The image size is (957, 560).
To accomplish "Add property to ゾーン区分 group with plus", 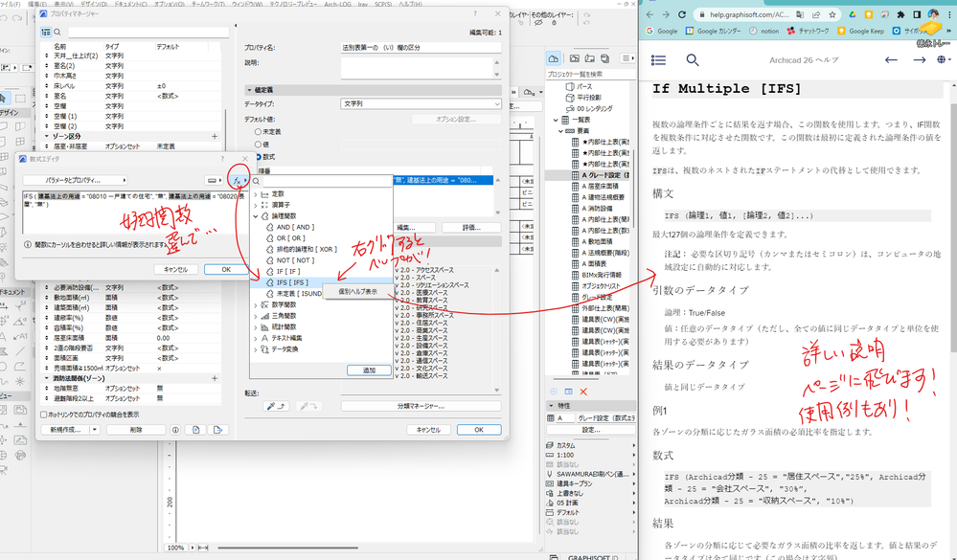I will coord(215,136).
